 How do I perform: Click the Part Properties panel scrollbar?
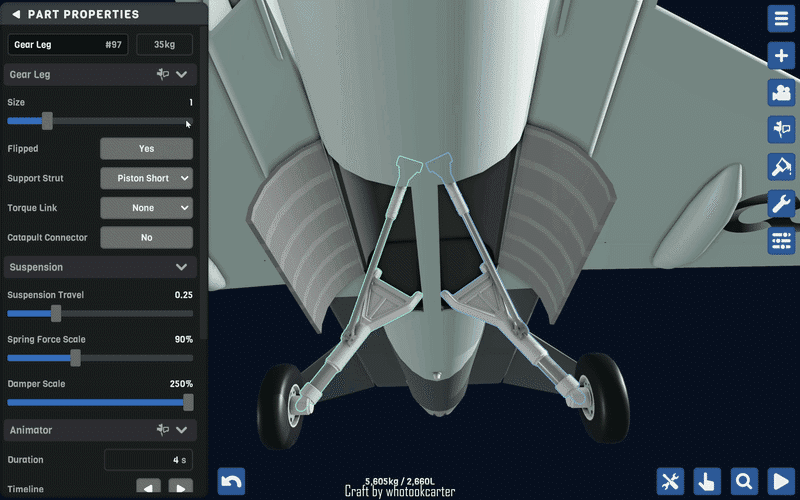pos(204,184)
